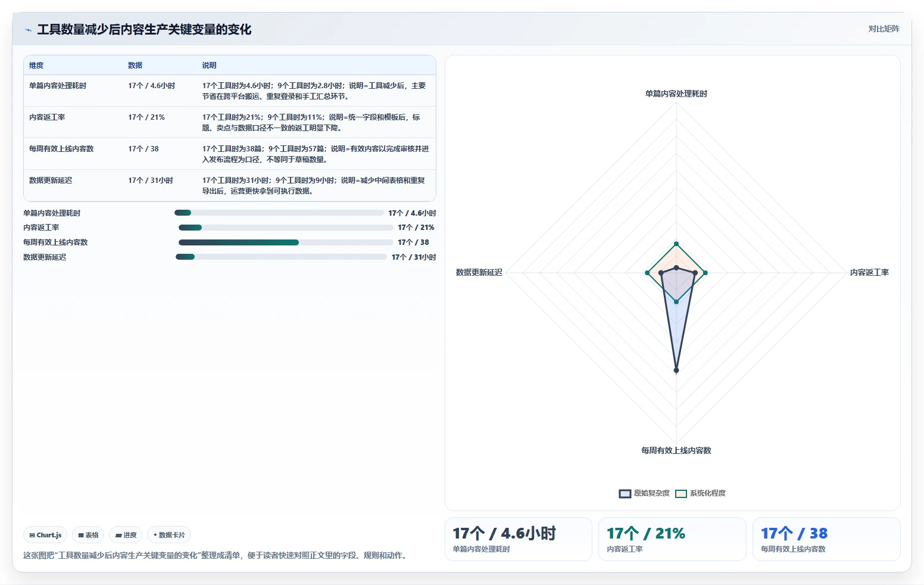The width and height of the screenshot is (924, 585).
Task: Click radar axis label 数据更新延迟
Action: [479, 272]
